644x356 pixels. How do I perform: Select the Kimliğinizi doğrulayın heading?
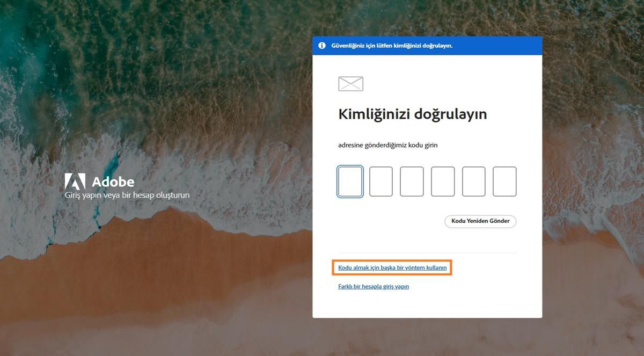412,114
